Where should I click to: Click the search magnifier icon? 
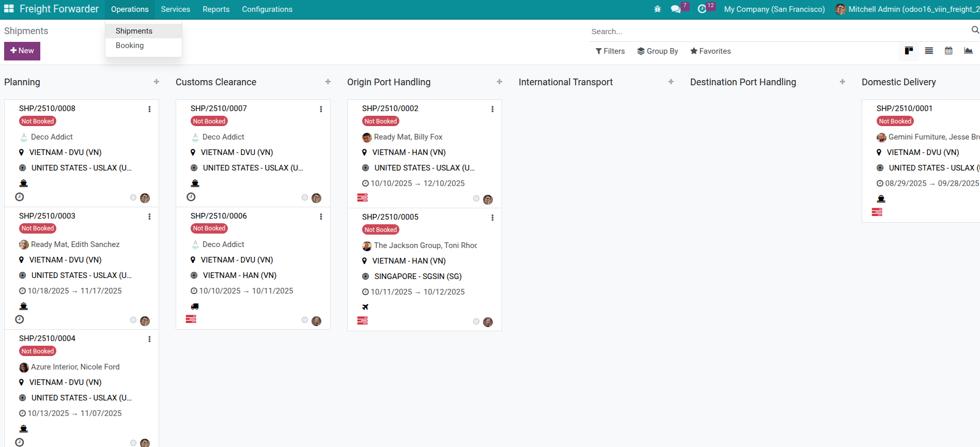click(x=974, y=30)
